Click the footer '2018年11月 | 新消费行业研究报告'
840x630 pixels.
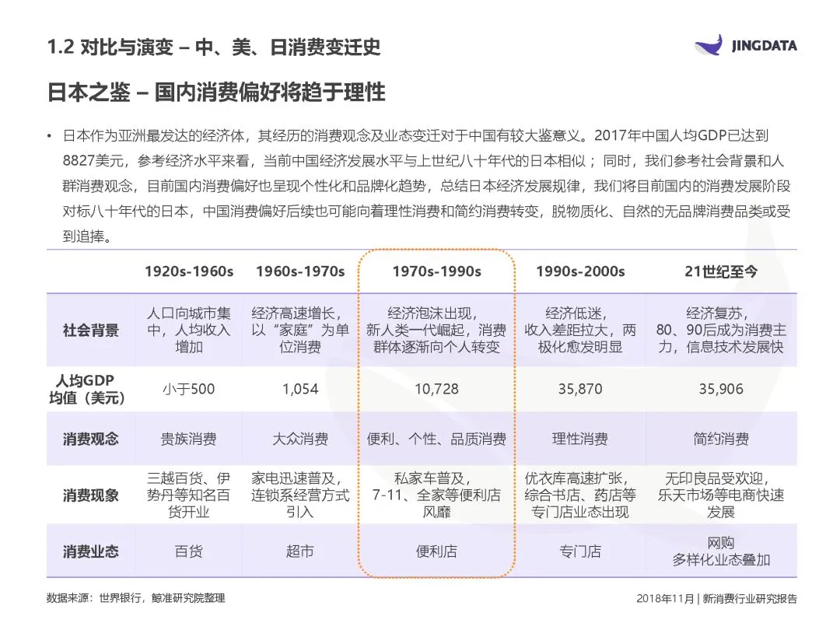coord(716,598)
